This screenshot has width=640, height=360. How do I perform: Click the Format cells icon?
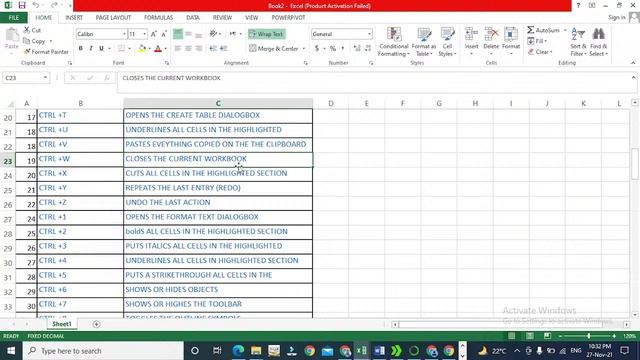tap(511, 34)
